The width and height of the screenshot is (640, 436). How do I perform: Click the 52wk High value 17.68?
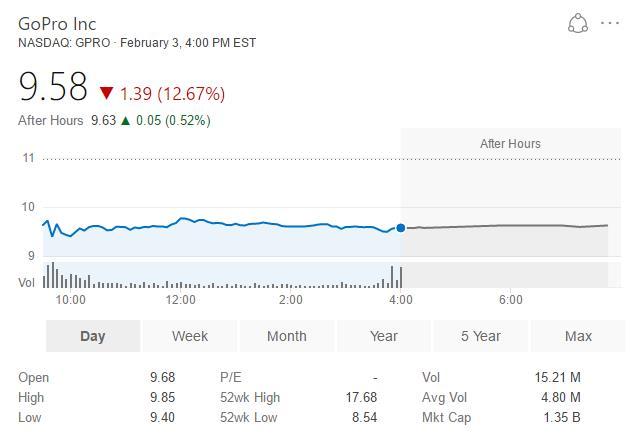click(x=361, y=397)
